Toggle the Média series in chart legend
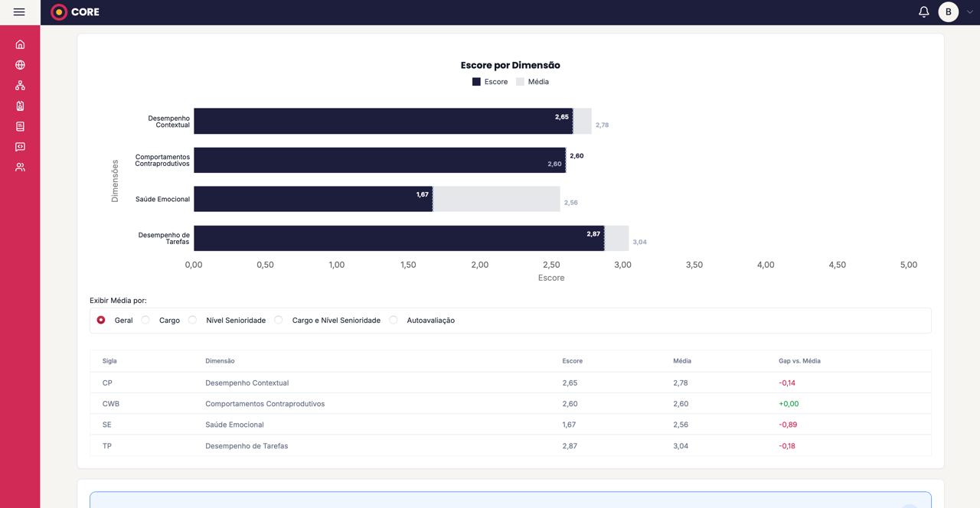 click(x=532, y=82)
